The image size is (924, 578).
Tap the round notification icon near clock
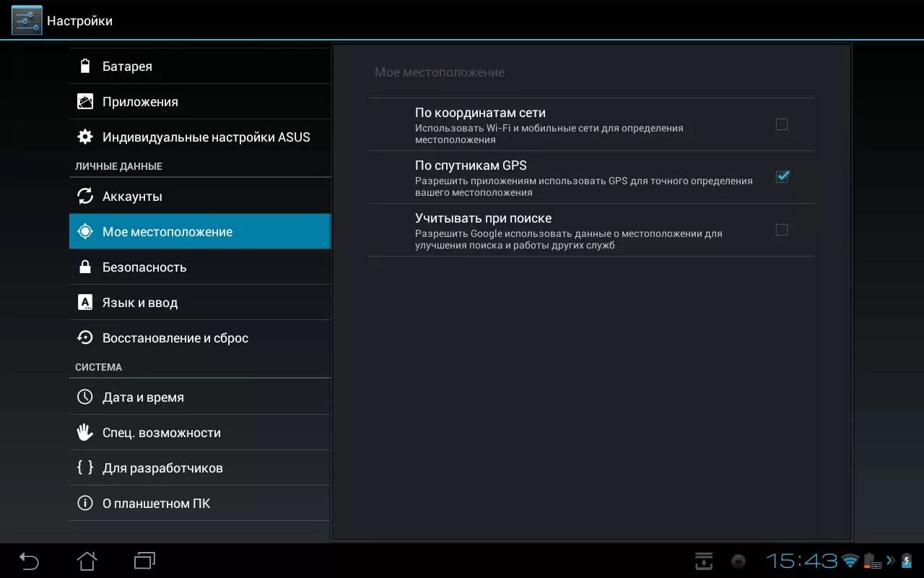738,561
